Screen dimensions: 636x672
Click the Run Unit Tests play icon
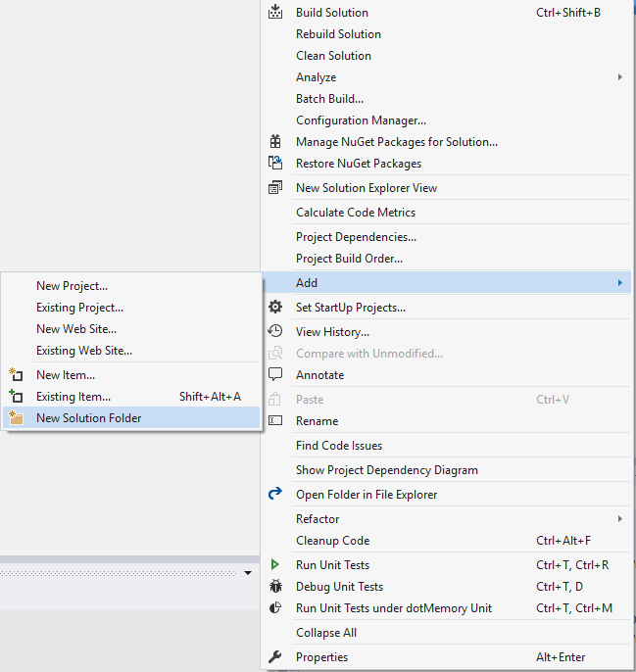click(275, 565)
